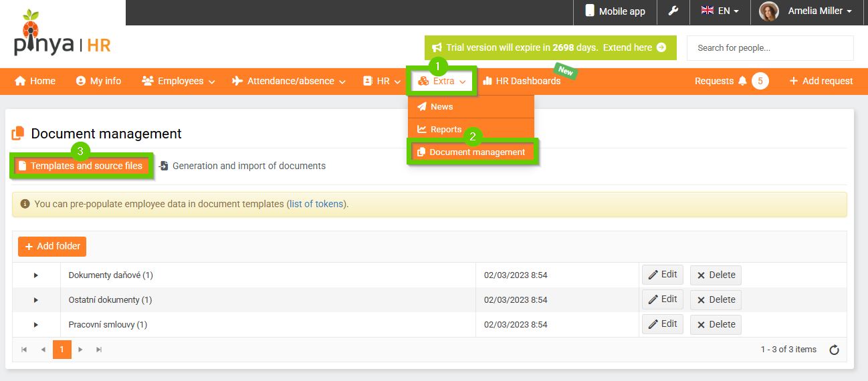Select Document management in Extra menu
Viewport: 868px width, 381px height.
click(x=473, y=152)
